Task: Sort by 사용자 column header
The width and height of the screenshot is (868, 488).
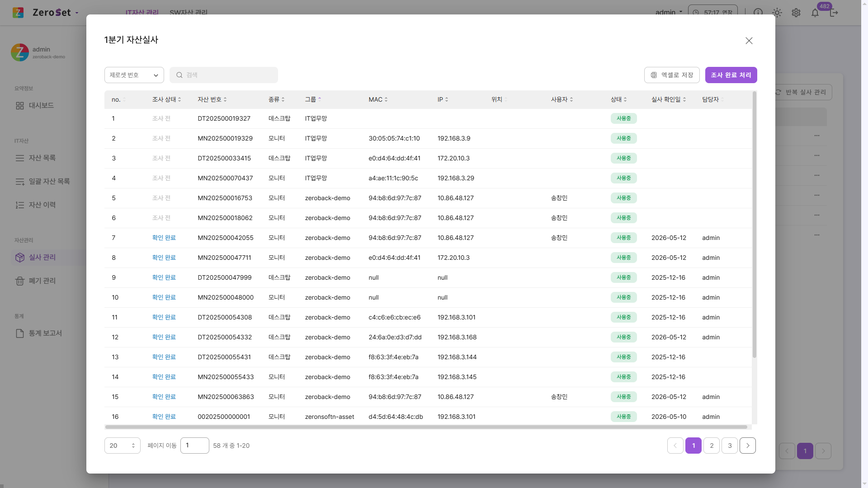Action: pyautogui.click(x=562, y=99)
